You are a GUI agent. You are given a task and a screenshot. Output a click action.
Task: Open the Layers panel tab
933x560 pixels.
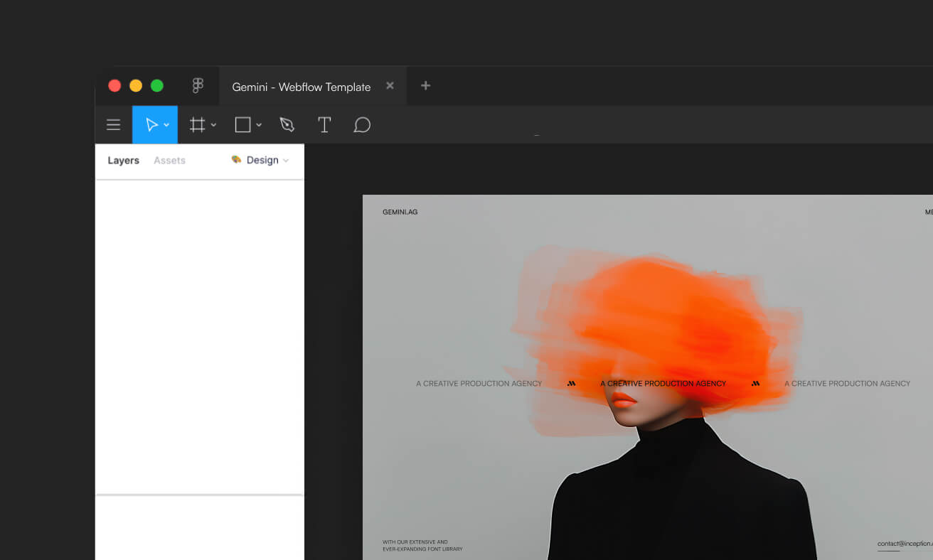pos(123,161)
